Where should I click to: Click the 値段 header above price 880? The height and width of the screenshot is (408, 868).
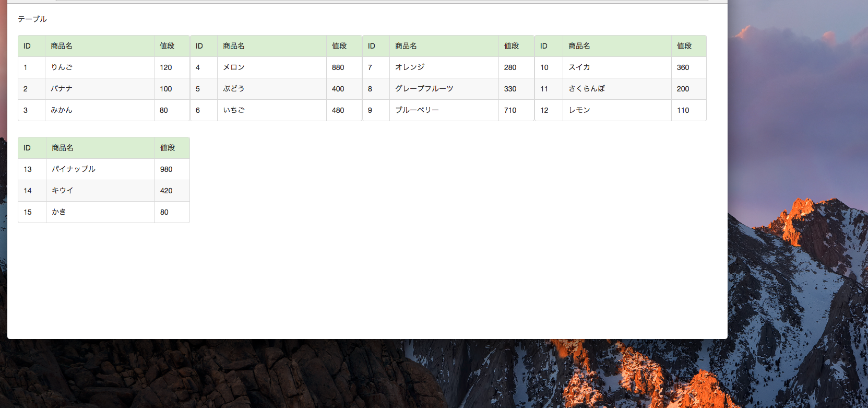click(344, 46)
